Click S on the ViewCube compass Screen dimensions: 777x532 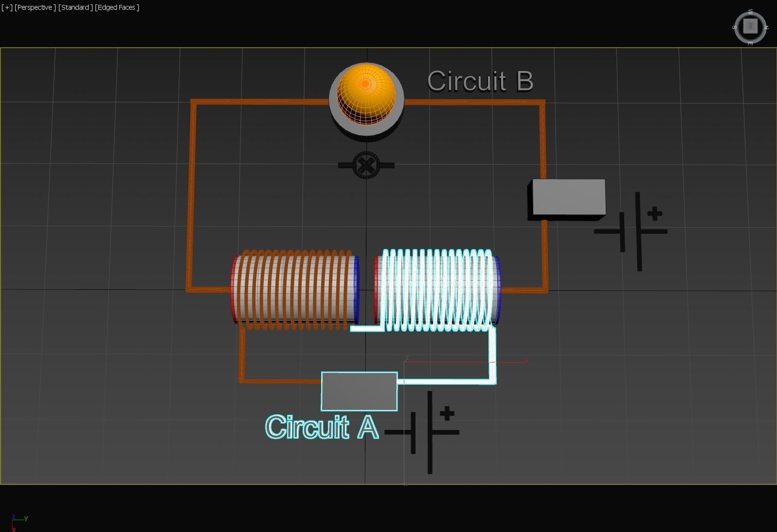735,27
